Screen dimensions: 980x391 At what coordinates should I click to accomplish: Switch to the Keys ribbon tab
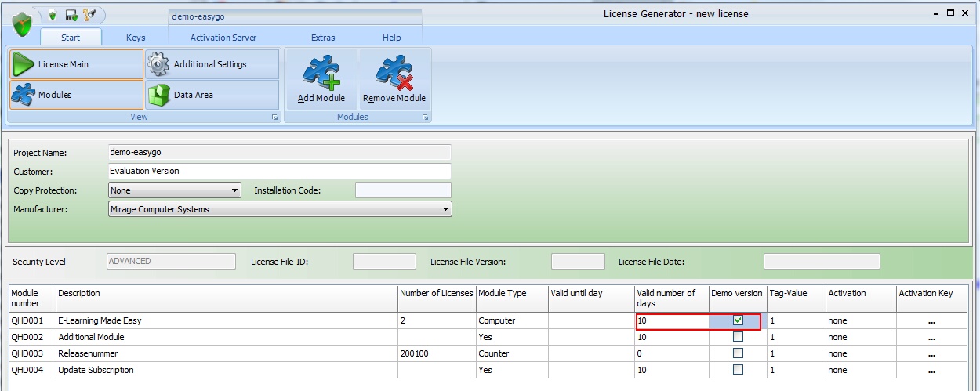pos(136,38)
